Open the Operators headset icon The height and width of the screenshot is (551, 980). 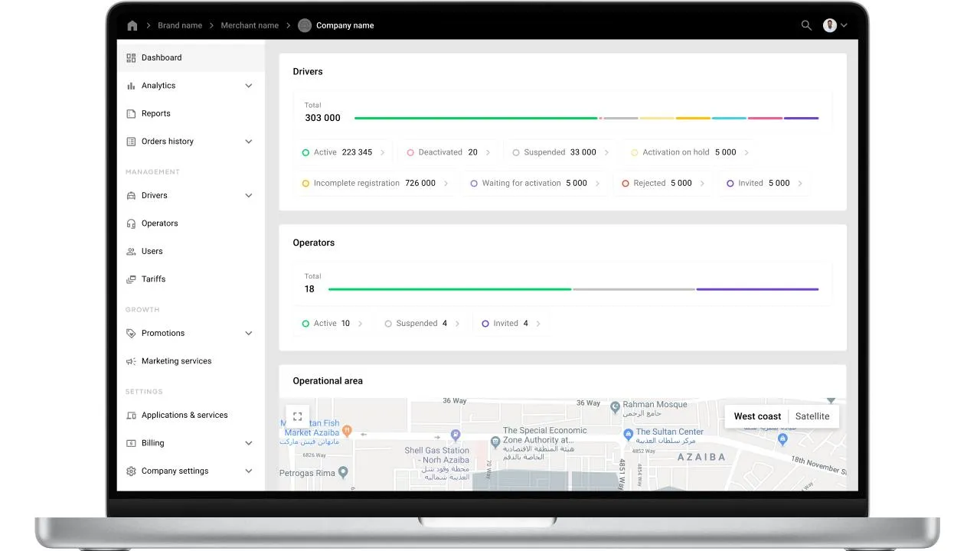pos(131,223)
